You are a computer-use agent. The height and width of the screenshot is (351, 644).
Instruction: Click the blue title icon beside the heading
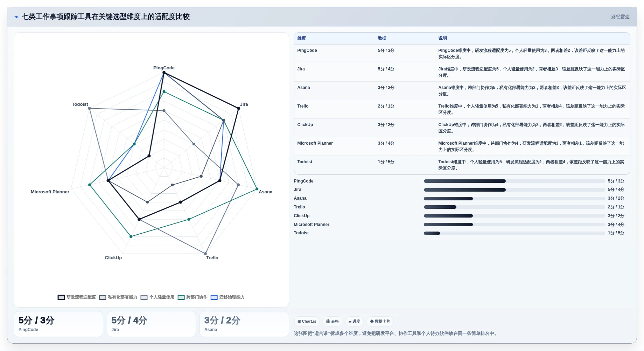click(16, 17)
